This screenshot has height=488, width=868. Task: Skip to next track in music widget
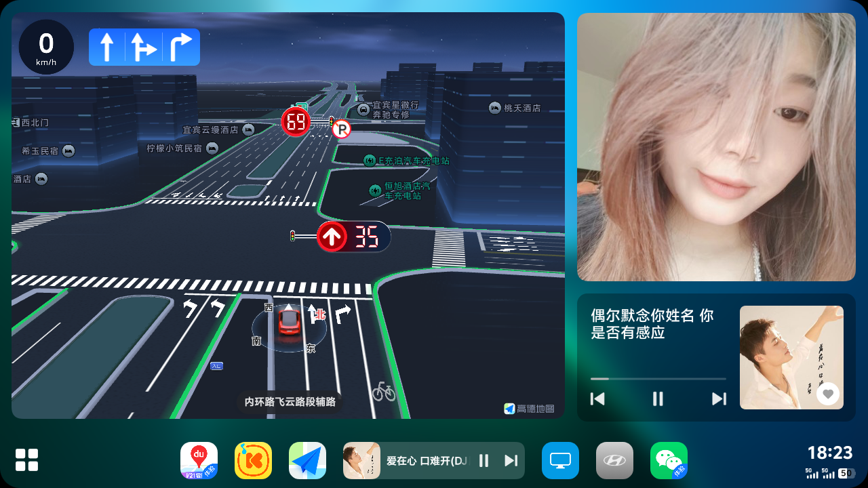pyautogui.click(x=719, y=399)
